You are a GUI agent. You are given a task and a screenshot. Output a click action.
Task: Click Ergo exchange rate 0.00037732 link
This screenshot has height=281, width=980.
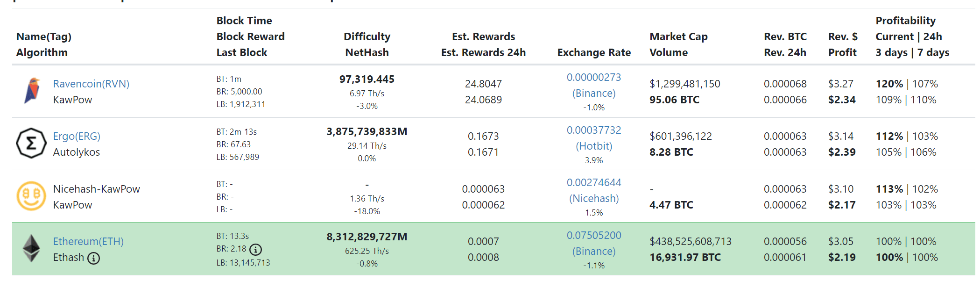(594, 130)
